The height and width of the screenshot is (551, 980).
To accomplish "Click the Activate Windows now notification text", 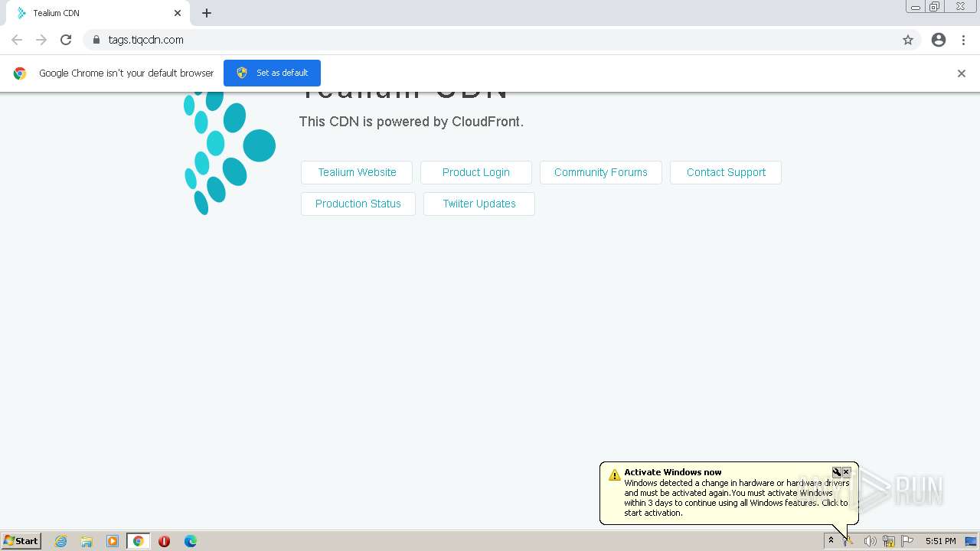I will [673, 472].
